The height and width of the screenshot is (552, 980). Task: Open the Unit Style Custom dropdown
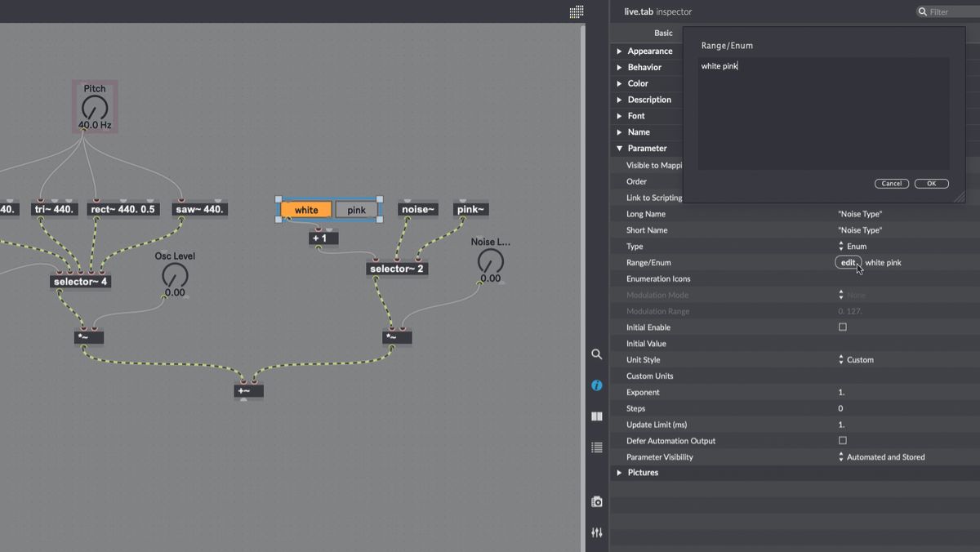pos(856,359)
